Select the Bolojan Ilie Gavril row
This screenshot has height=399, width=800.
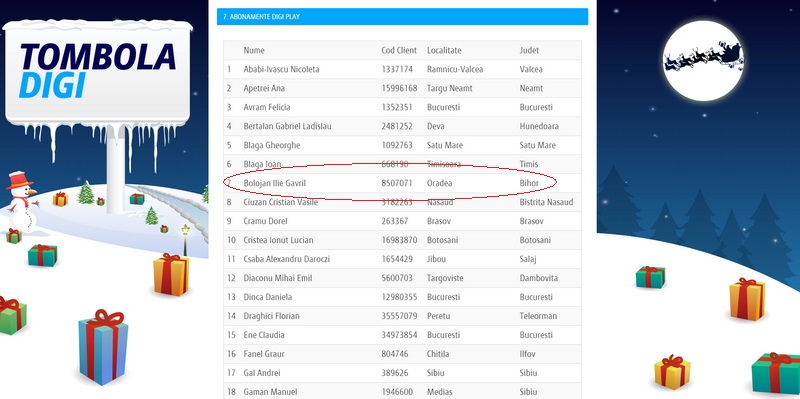tap(402, 183)
